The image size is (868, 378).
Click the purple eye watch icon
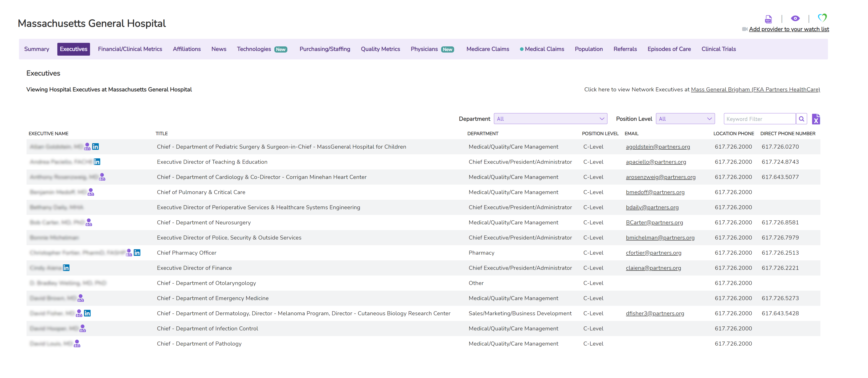[795, 18]
